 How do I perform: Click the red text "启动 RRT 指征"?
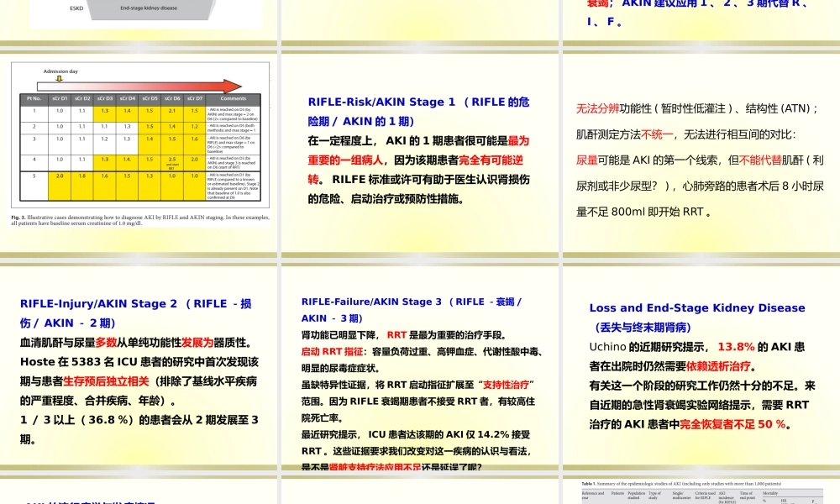[x=332, y=351]
